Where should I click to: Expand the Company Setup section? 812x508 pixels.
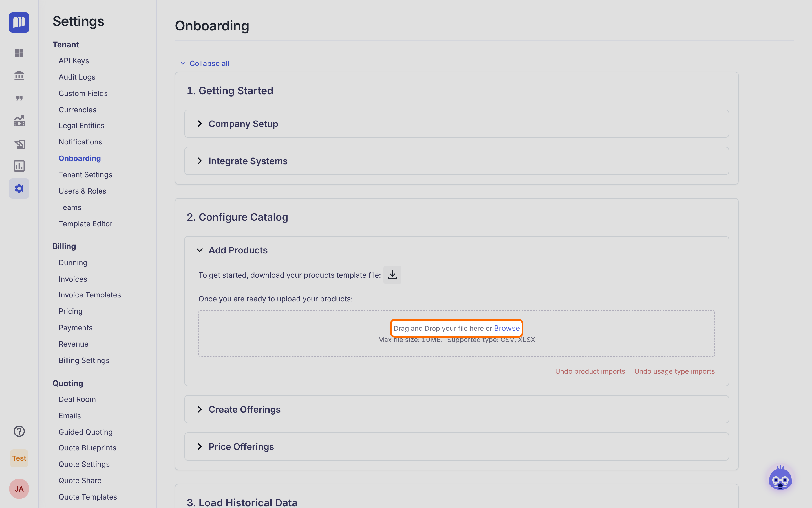click(x=456, y=124)
